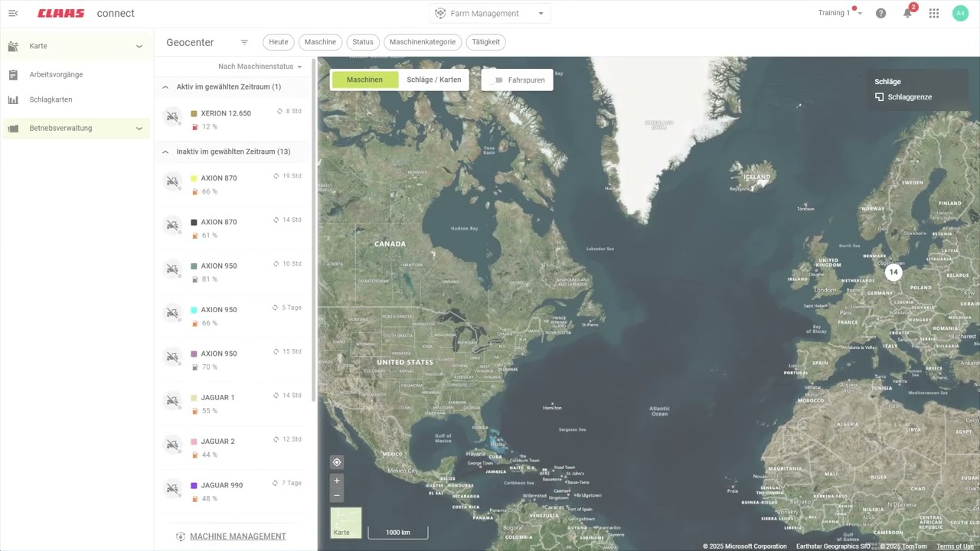Click the Arbeitsvorgänge clipboard icon
The image size is (980, 551).
point(13,74)
